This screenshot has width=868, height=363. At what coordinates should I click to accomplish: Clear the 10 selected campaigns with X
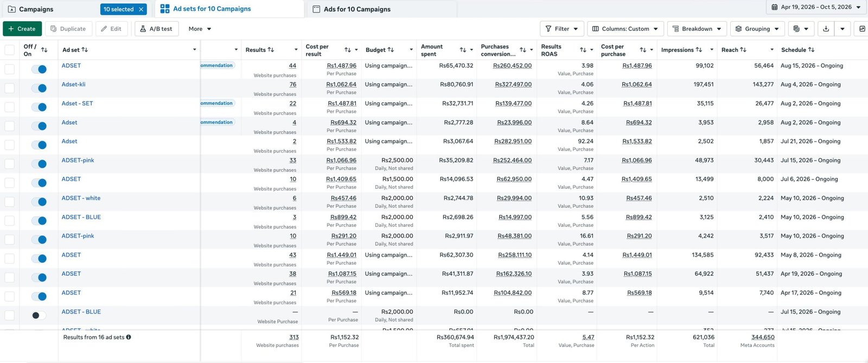point(141,9)
